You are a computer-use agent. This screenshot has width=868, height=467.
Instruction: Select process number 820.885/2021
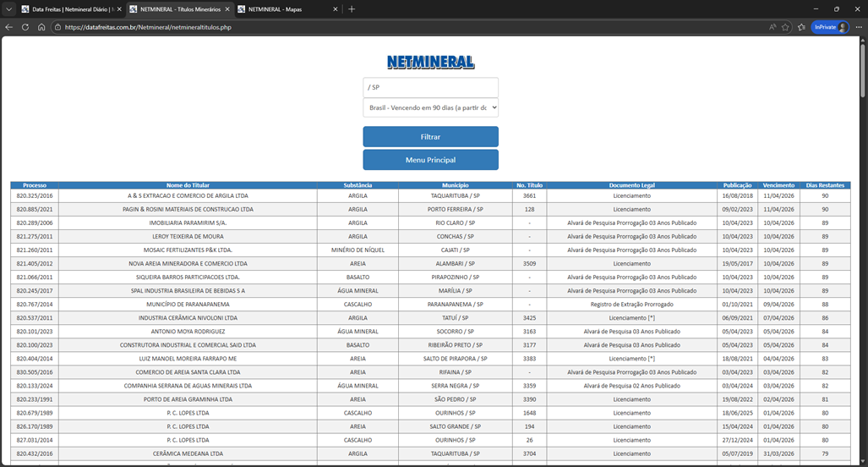click(x=35, y=210)
